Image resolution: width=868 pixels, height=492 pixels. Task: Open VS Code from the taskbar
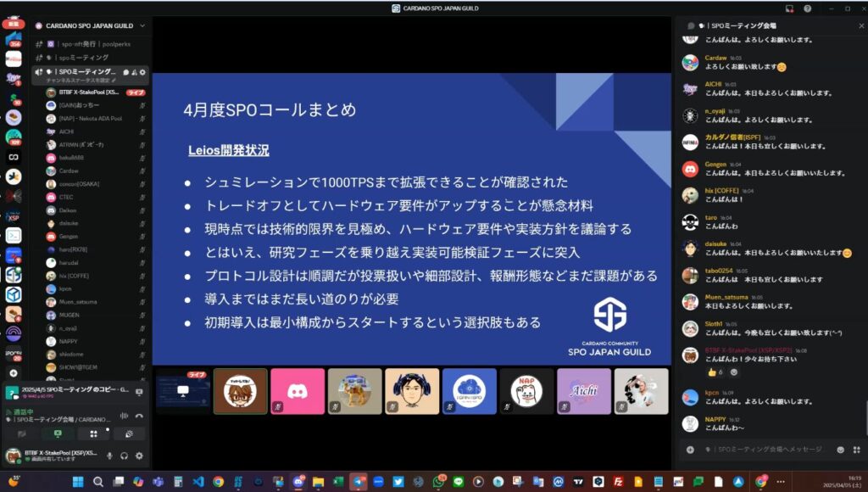[198, 482]
